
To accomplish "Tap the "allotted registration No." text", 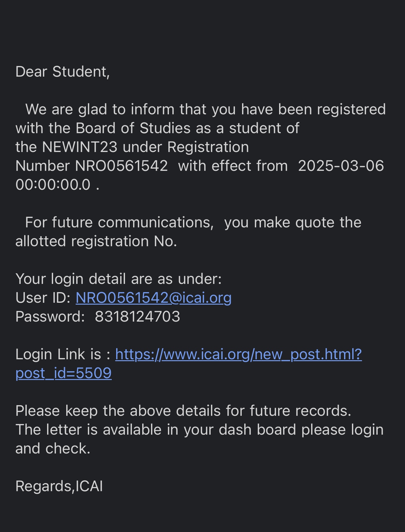I will point(96,241).
